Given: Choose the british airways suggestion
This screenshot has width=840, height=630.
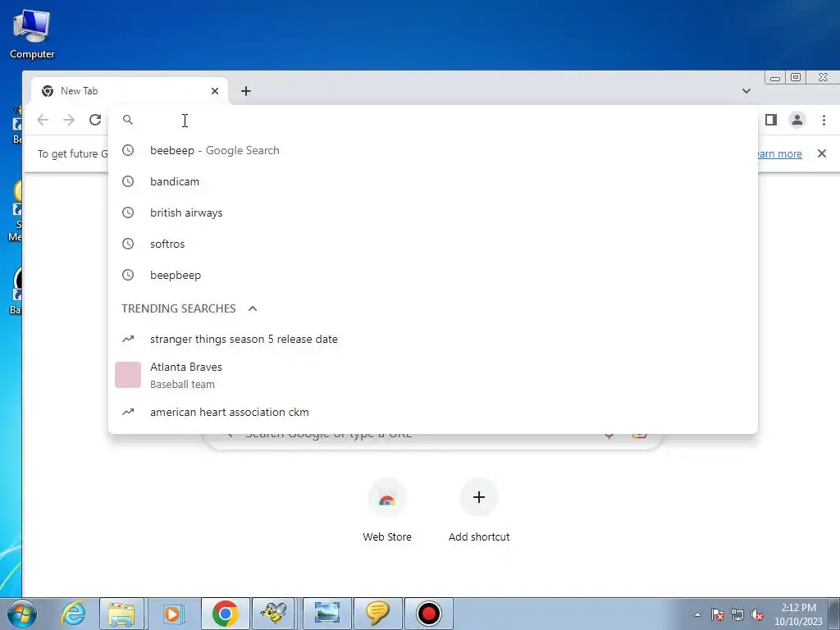Looking at the screenshot, I should pyautogui.click(x=433, y=212).
